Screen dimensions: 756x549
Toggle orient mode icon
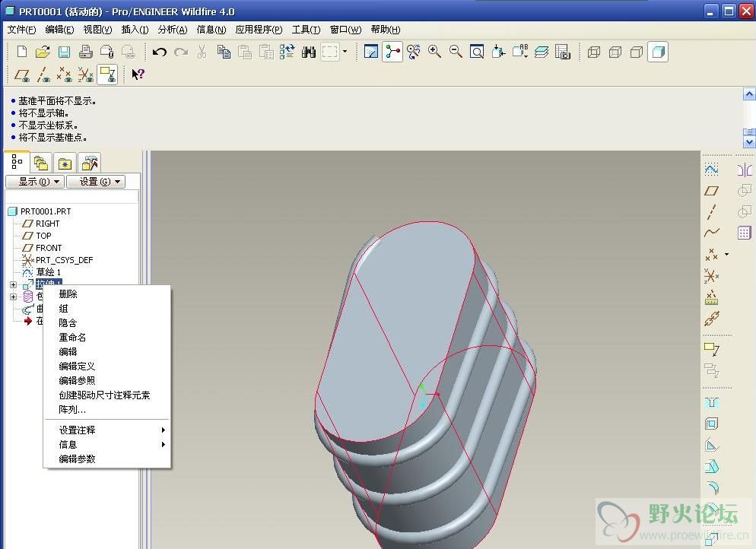(x=413, y=52)
